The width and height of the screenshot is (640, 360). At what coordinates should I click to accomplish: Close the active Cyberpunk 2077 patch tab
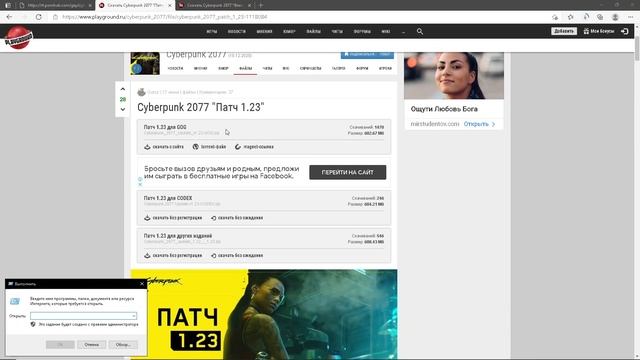(170, 5)
